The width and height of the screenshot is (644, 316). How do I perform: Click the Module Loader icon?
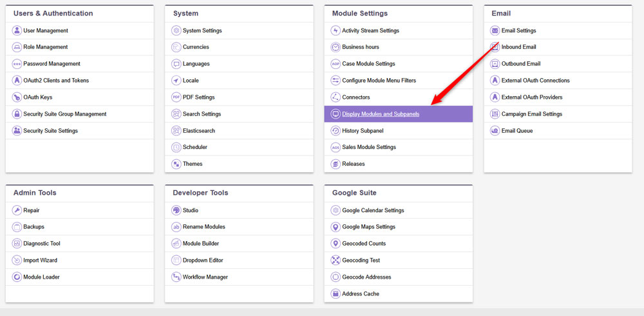click(x=17, y=277)
